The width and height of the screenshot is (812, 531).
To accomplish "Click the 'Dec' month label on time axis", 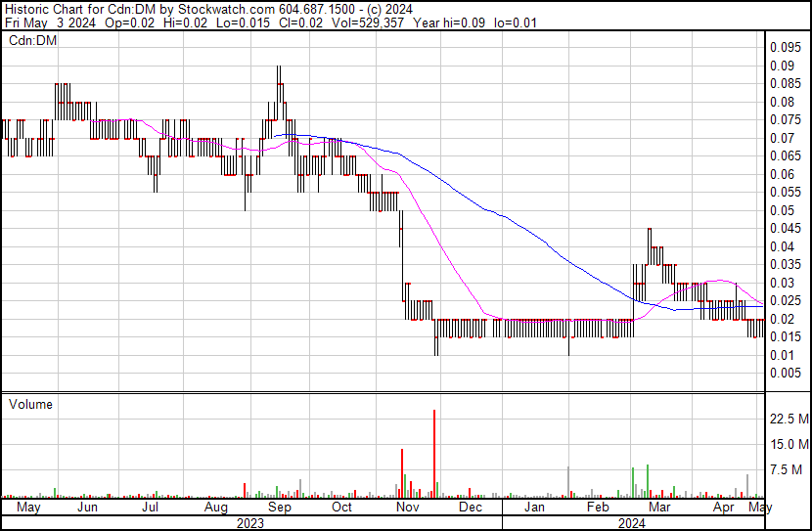I will 471,508.
